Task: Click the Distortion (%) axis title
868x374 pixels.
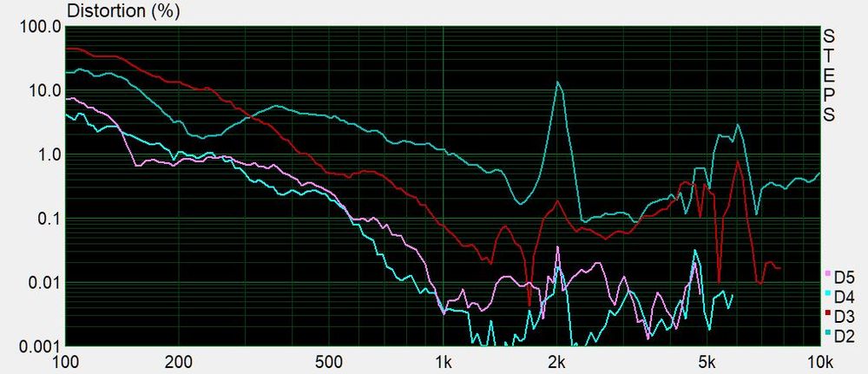Action: 123,11
